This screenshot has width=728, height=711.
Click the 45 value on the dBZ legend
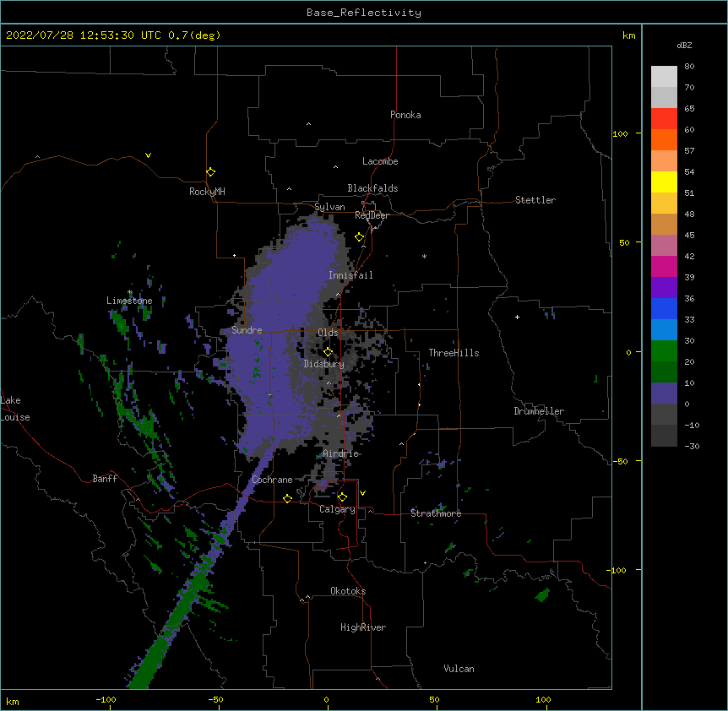tap(689, 236)
